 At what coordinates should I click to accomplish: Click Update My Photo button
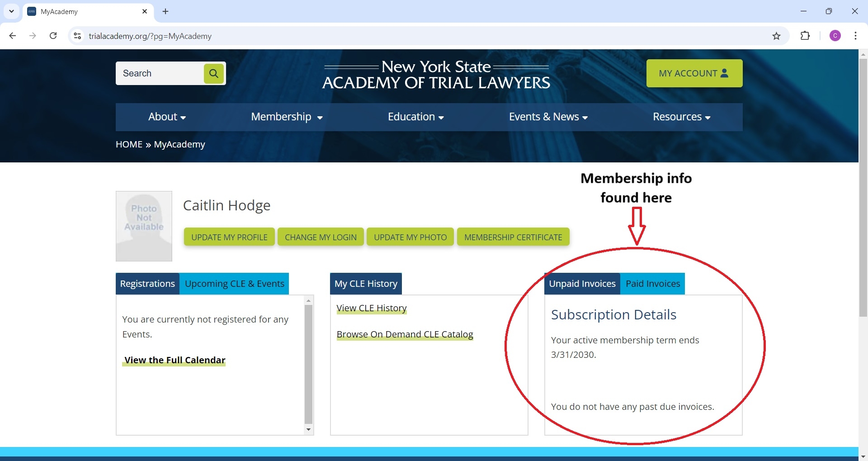pos(410,237)
